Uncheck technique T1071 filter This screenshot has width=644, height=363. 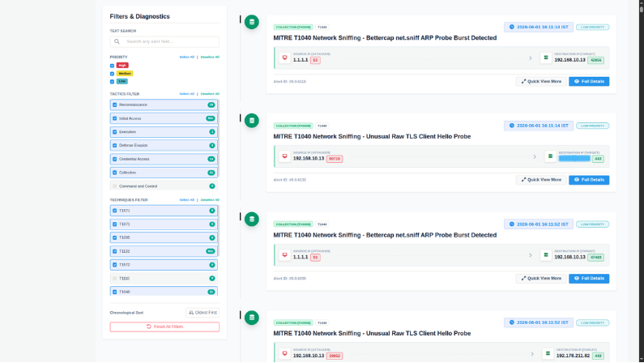click(114, 224)
